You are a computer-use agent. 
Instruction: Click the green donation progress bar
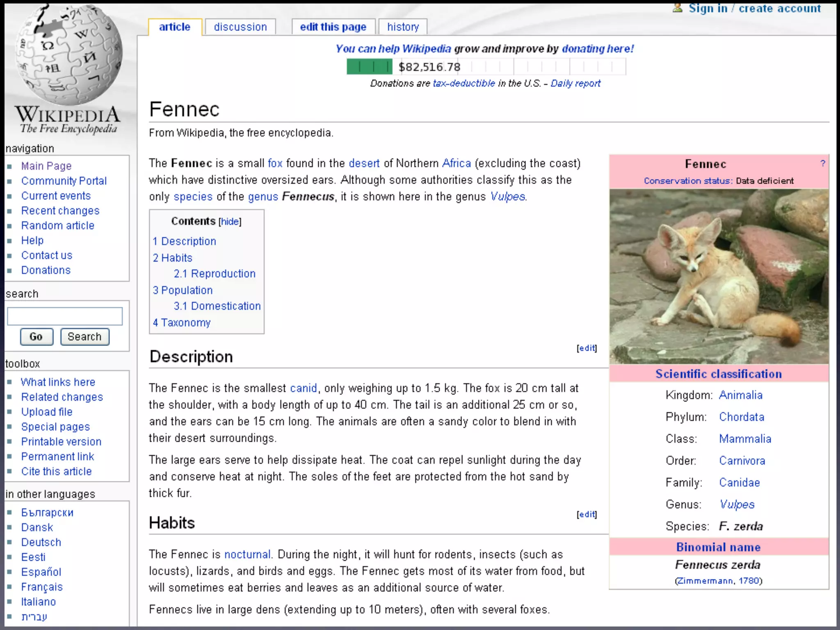click(x=369, y=66)
